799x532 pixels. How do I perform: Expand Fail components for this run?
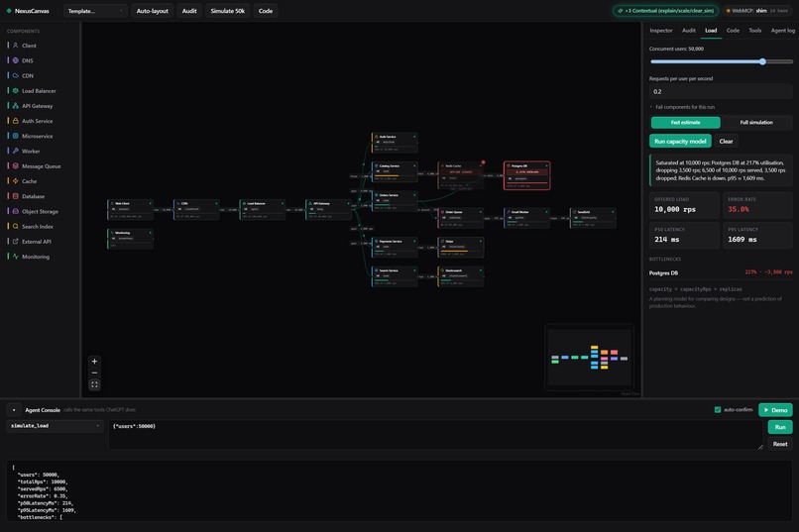(x=684, y=107)
